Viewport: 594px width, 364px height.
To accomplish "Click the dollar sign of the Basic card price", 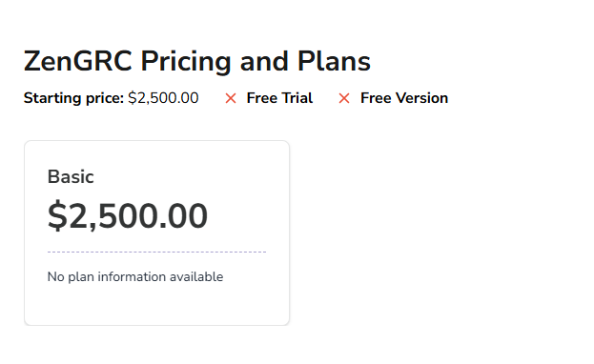I will (x=57, y=216).
